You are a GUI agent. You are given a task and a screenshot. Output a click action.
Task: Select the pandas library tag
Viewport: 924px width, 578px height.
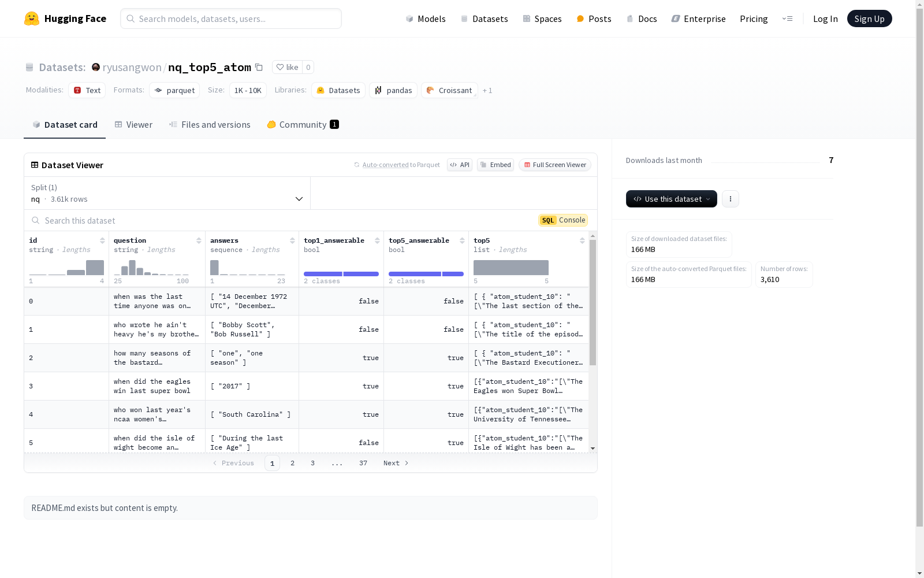click(393, 90)
